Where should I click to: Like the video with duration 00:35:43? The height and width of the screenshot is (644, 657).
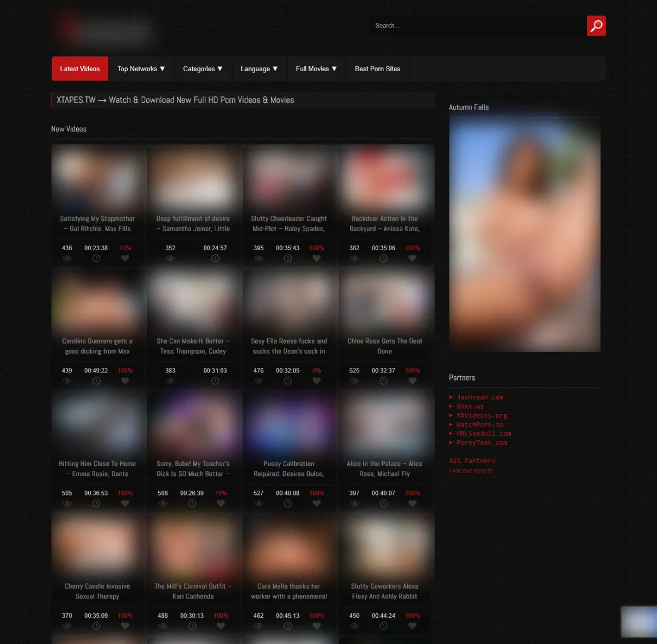click(x=316, y=258)
